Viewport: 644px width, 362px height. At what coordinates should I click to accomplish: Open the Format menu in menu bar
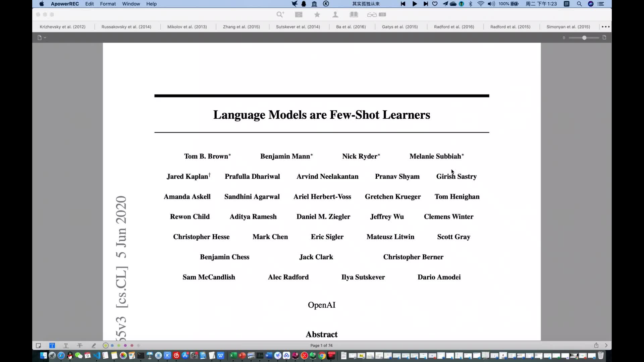pyautogui.click(x=107, y=4)
